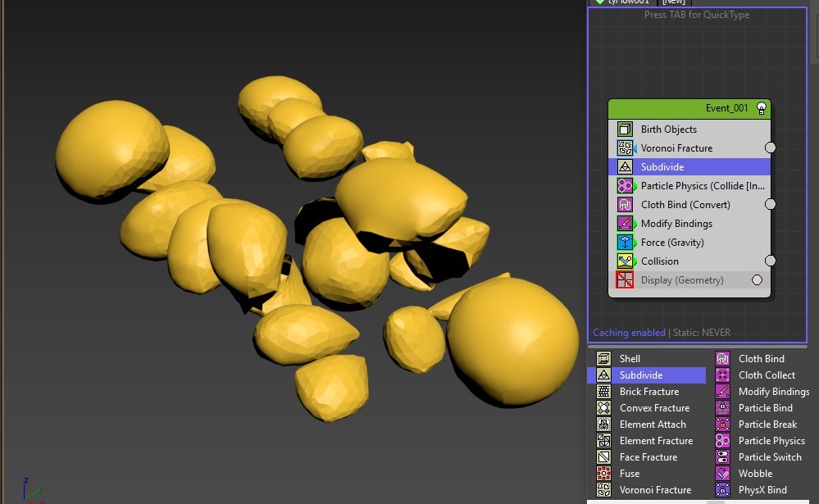This screenshot has height=504, width=819.
Task: Pick the Wobble operator icon
Action: (723, 474)
